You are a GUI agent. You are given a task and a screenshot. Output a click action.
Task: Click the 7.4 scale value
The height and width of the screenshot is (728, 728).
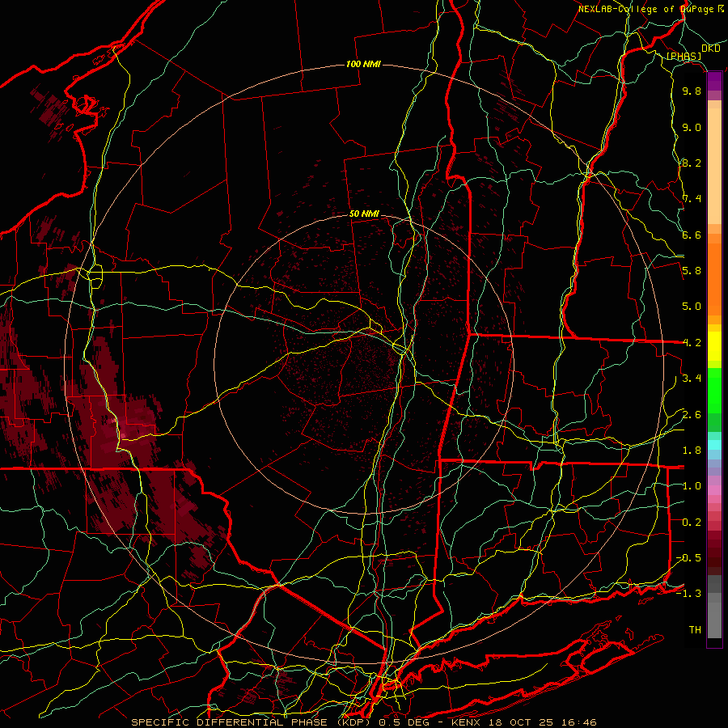tap(692, 199)
